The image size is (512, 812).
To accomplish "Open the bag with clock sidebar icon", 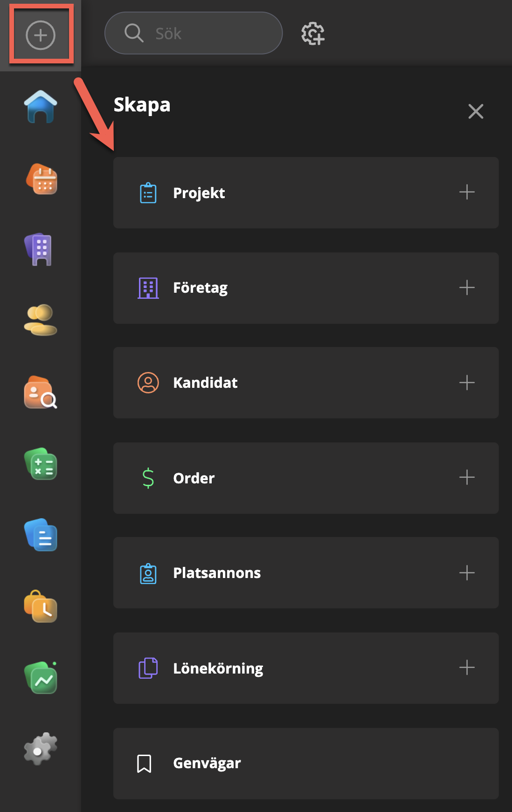I will click(41, 606).
